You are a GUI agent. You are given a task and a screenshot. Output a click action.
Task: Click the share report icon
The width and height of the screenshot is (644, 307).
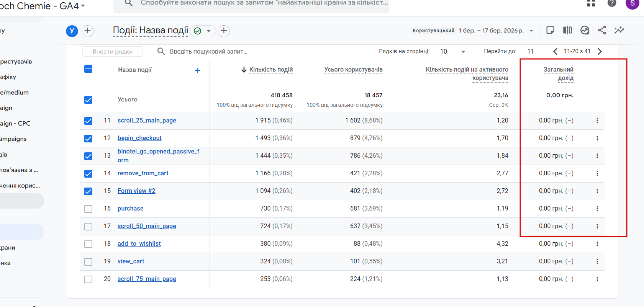[602, 30]
